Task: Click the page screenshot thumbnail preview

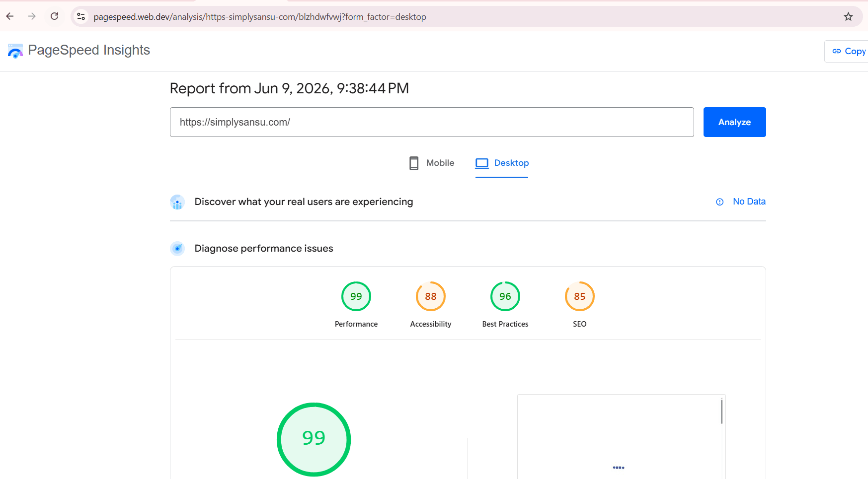Action: 621,437
